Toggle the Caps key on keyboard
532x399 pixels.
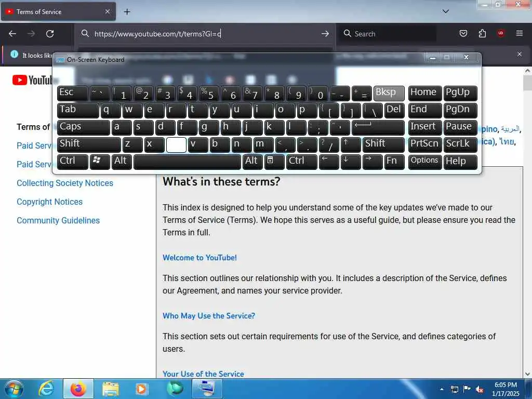[84, 127]
